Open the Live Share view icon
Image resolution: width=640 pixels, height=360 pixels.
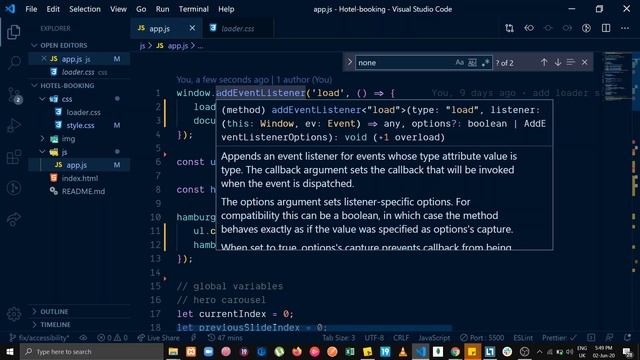pos(14,219)
